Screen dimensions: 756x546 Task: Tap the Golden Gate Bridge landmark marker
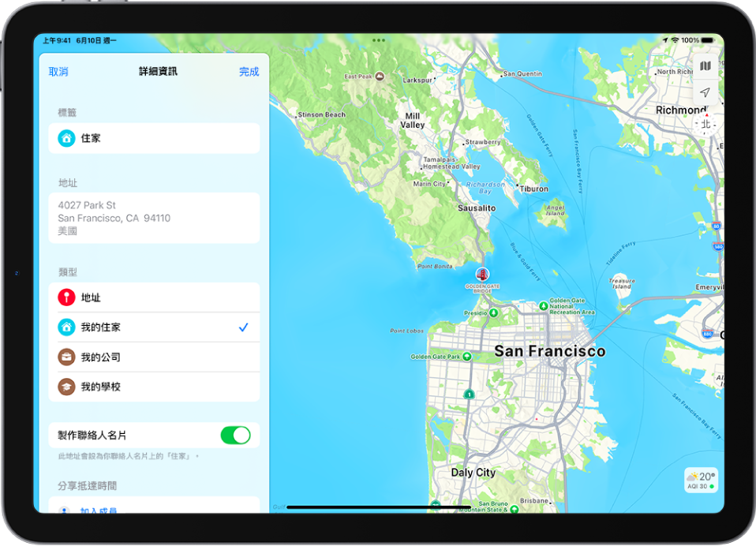coord(482,275)
